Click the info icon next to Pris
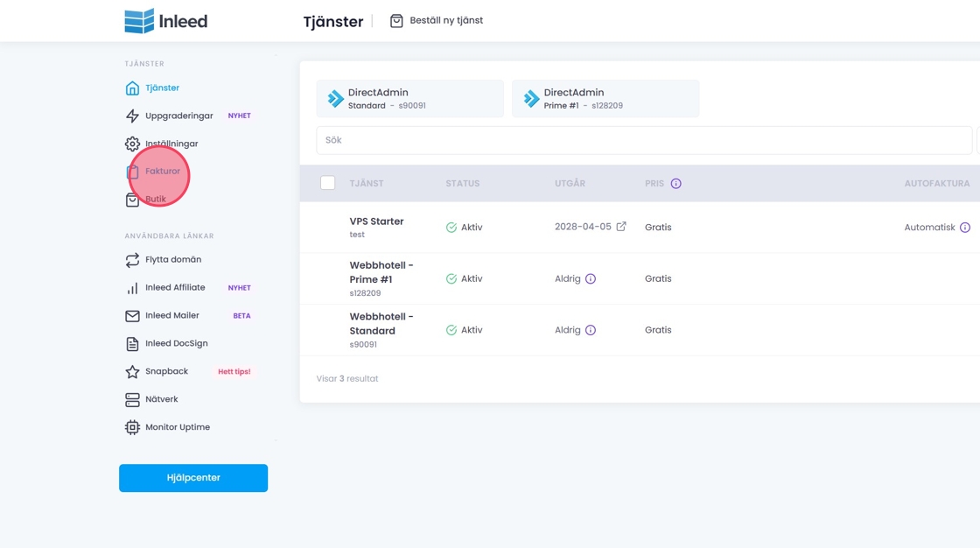The image size is (980, 548). click(x=675, y=184)
